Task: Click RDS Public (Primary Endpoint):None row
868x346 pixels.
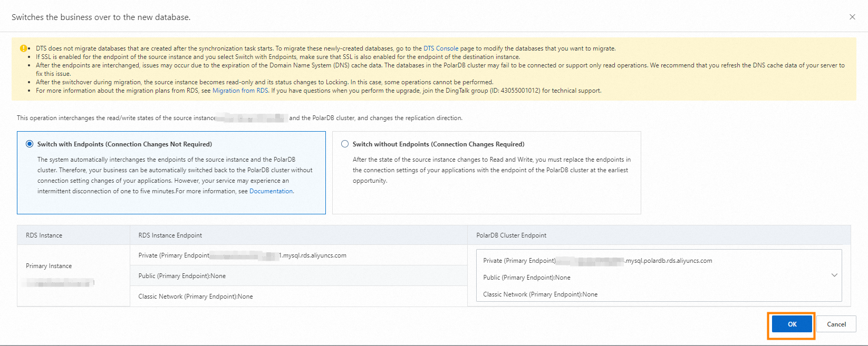Action: [299, 276]
